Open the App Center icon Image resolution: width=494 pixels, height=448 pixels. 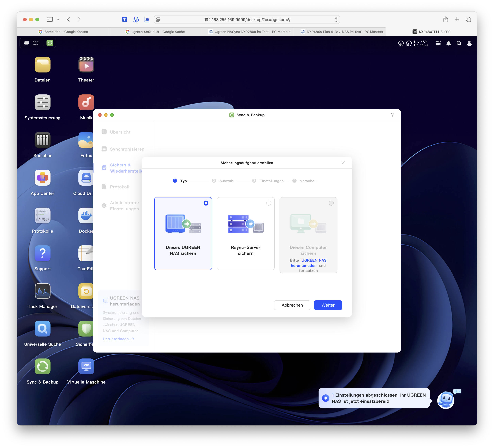(x=42, y=178)
